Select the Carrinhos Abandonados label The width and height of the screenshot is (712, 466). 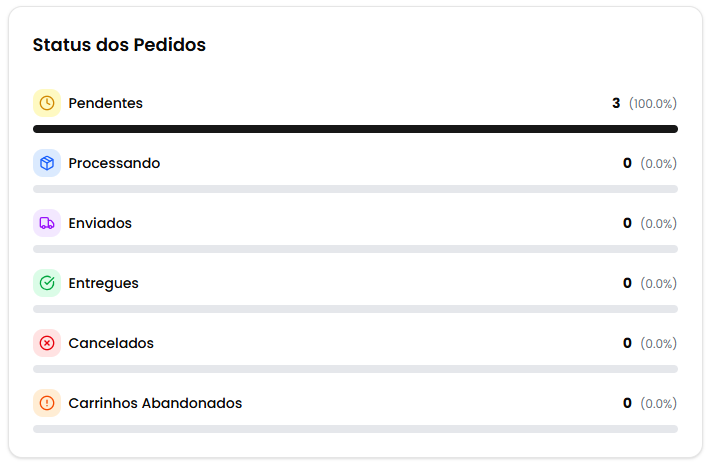click(155, 403)
